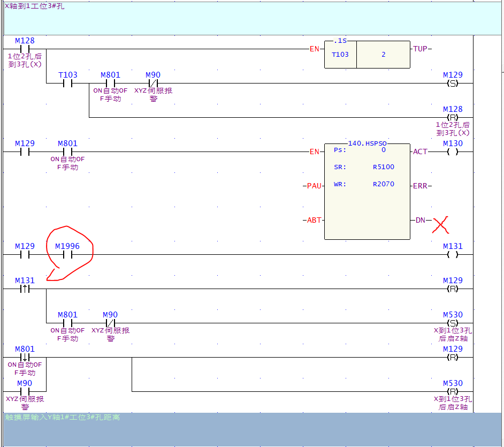
Task: Select the M530 set coil (S)
Action: pyautogui.click(x=452, y=323)
